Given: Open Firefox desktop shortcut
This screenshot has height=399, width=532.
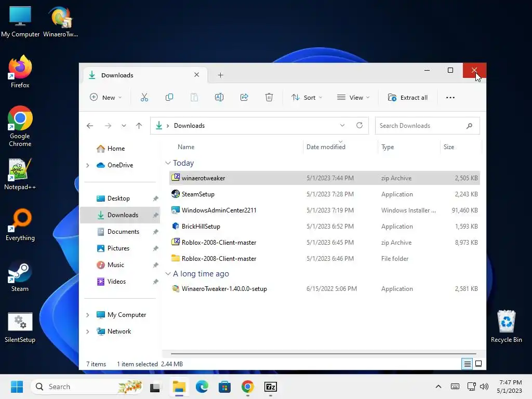Looking at the screenshot, I should pyautogui.click(x=20, y=72).
